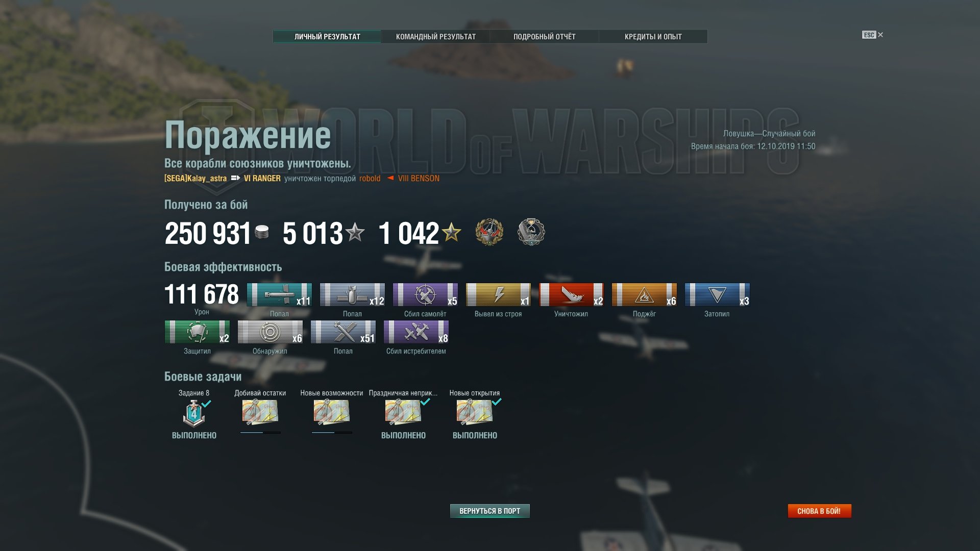Click the 'Добивай остатки' mission progress bar
Screen dimensions: 980x551
coord(260,433)
